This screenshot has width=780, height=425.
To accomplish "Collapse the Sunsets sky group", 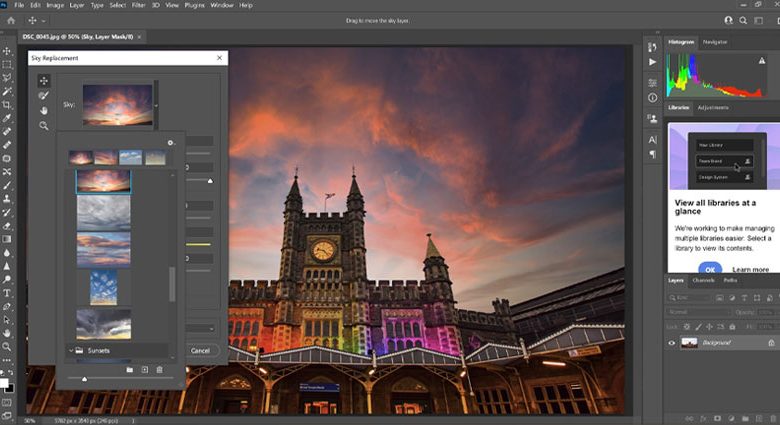I will [71, 350].
